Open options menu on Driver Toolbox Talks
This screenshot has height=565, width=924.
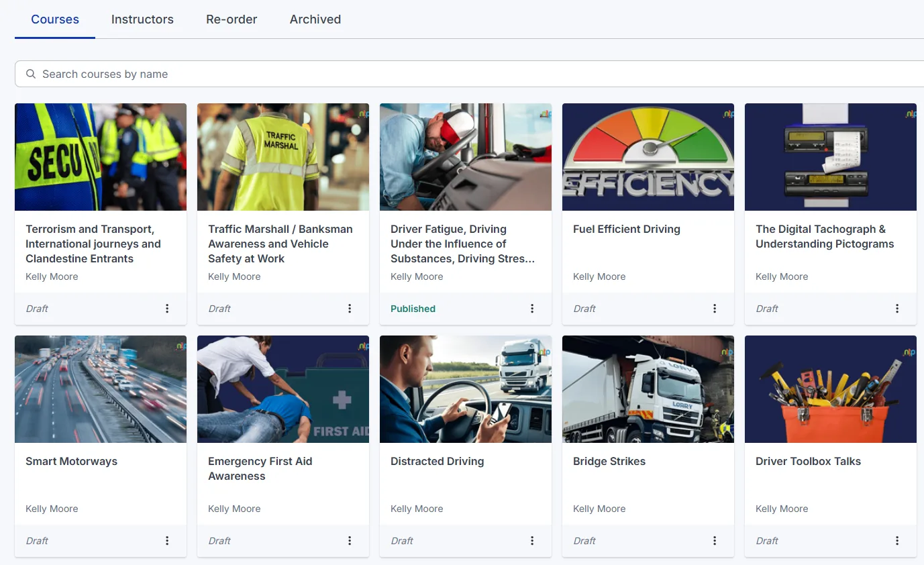[x=897, y=541]
